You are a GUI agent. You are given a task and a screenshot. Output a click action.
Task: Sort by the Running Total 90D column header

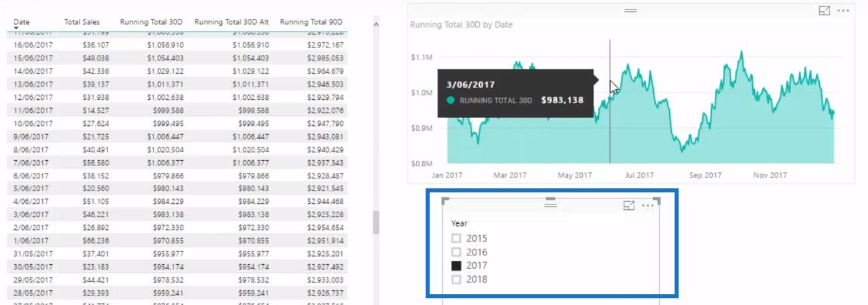pyautogui.click(x=312, y=21)
